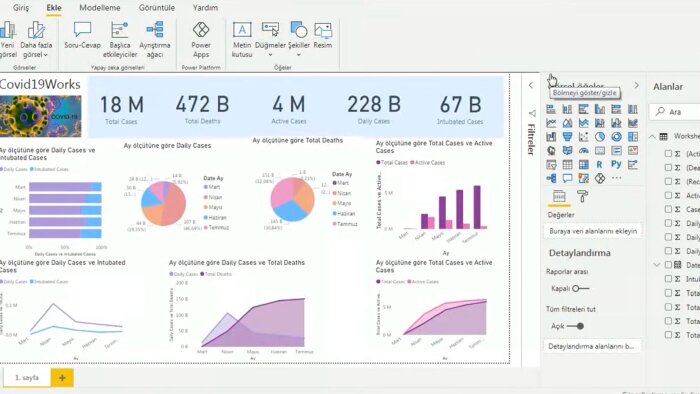Switch to the Görüntüle ribbon tab
Viewport: 700px width, 394px height.
pos(157,8)
